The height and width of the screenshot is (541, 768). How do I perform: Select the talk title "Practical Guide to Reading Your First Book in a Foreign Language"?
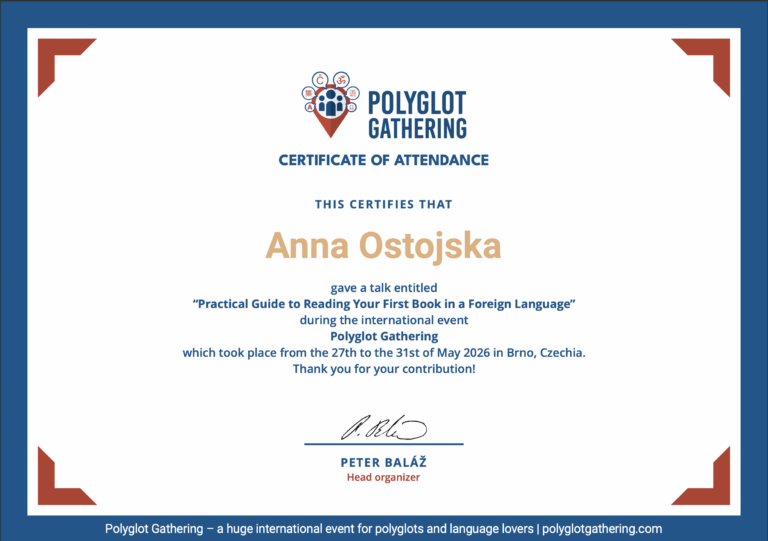pos(384,304)
